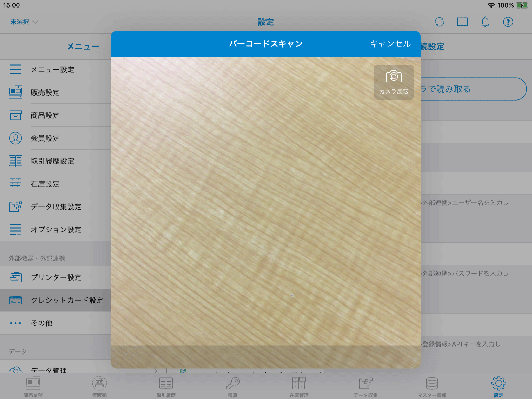This screenshot has width=532, height=399.
Task: Switch to 販売業務 bottom tab
Action: pos(33,387)
